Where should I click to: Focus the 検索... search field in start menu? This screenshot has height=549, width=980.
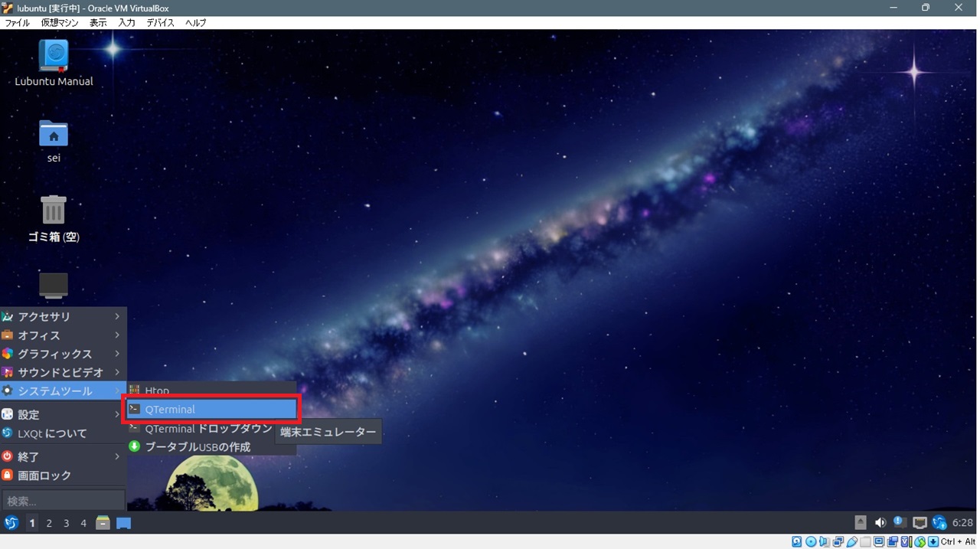coord(64,501)
